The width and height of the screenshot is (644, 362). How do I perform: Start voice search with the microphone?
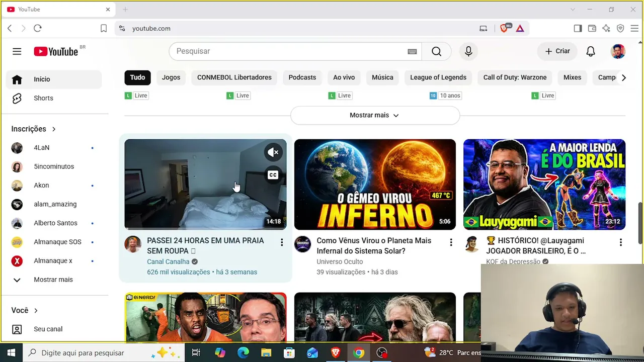coord(468,51)
